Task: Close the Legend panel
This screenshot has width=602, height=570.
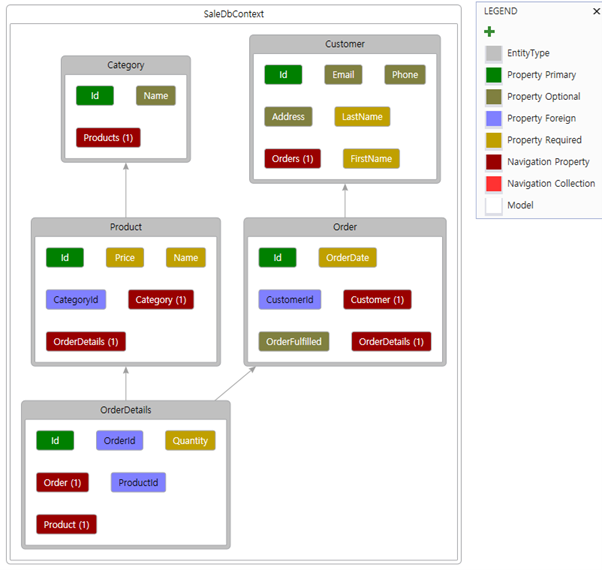Action: 595,11
